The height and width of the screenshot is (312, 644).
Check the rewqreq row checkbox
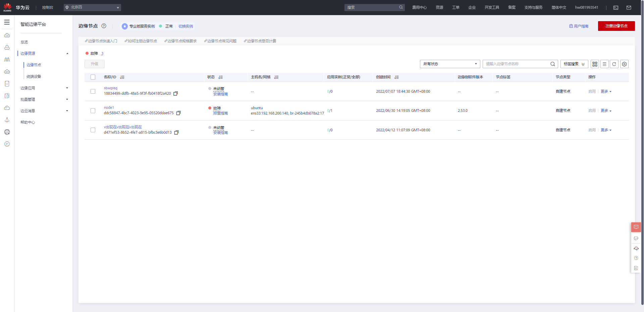(x=93, y=91)
